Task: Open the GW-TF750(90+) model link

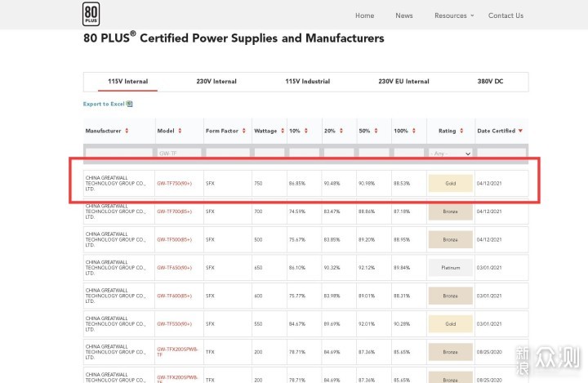Action: [x=175, y=184]
